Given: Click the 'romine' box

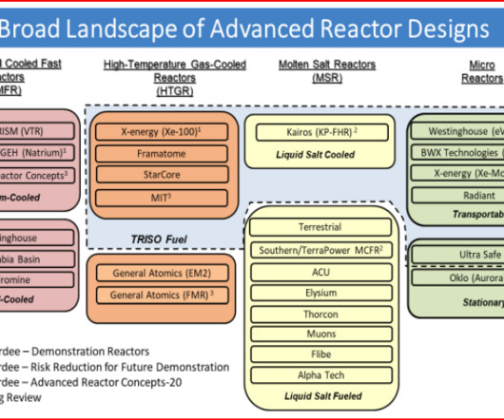Looking at the screenshot, I should click(37, 280).
